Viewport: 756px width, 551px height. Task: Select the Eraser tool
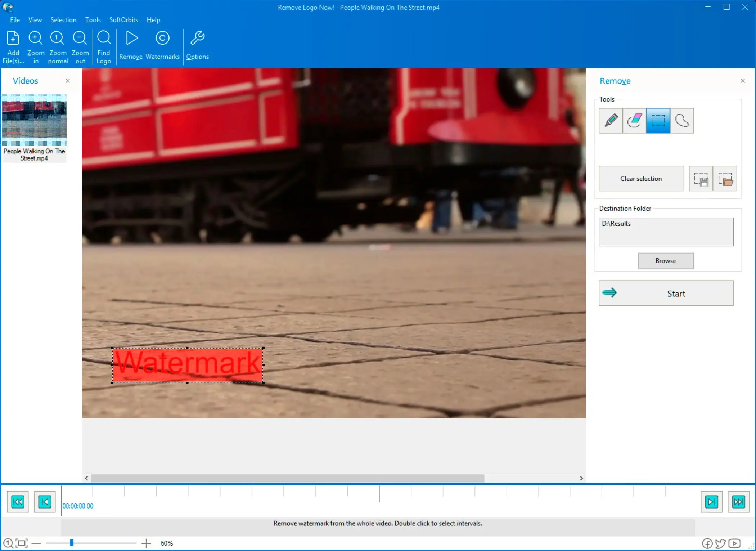[634, 120]
